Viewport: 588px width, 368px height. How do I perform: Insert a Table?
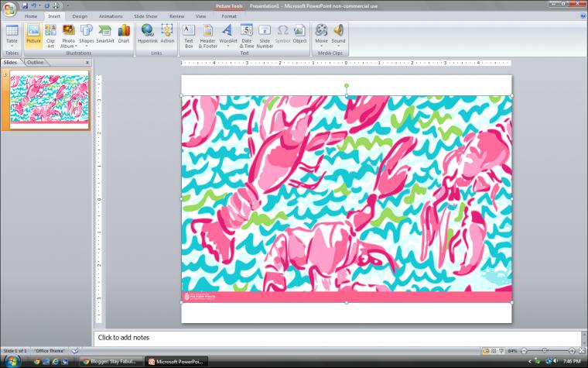tap(12, 36)
